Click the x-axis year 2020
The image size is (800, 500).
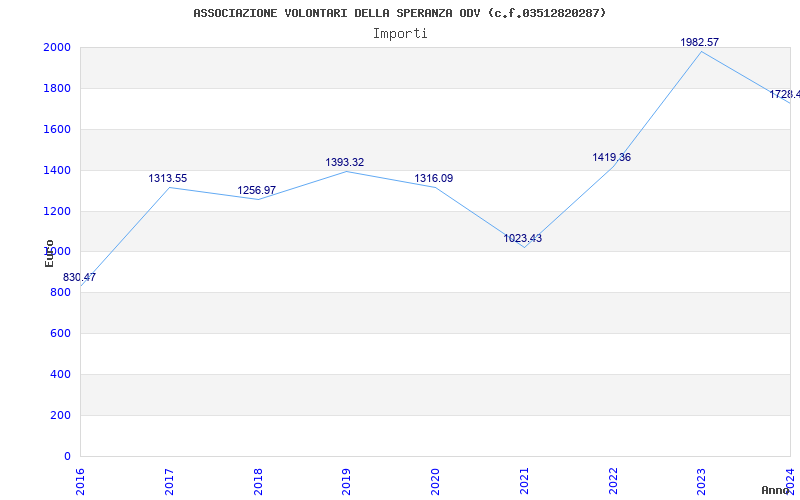[435, 481]
